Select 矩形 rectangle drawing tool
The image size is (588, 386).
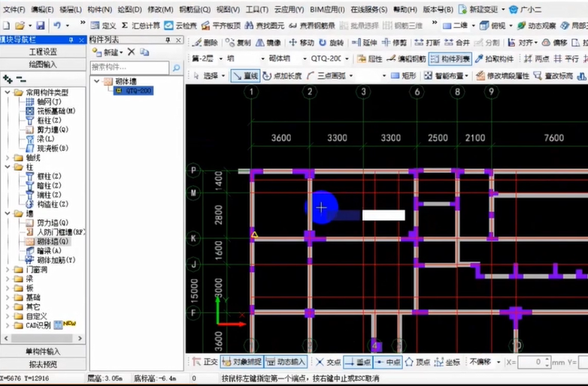pyautogui.click(x=404, y=76)
